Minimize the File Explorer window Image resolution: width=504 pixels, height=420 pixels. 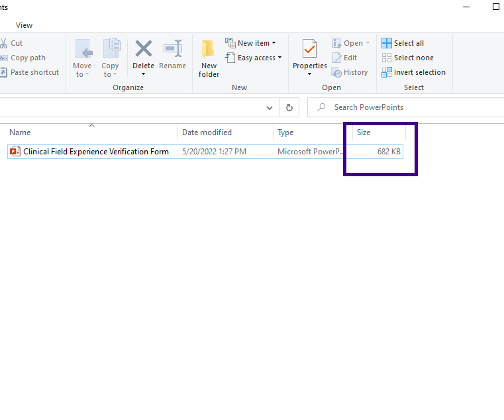[x=466, y=7]
